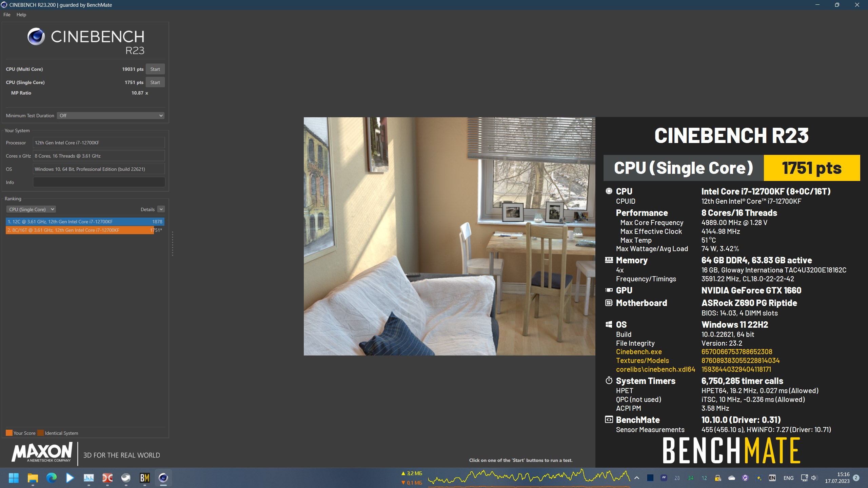The height and width of the screenshot is (488, 868).
Task: Click the BenchMate CPU chip icon
Action: [x=609, y=191]
